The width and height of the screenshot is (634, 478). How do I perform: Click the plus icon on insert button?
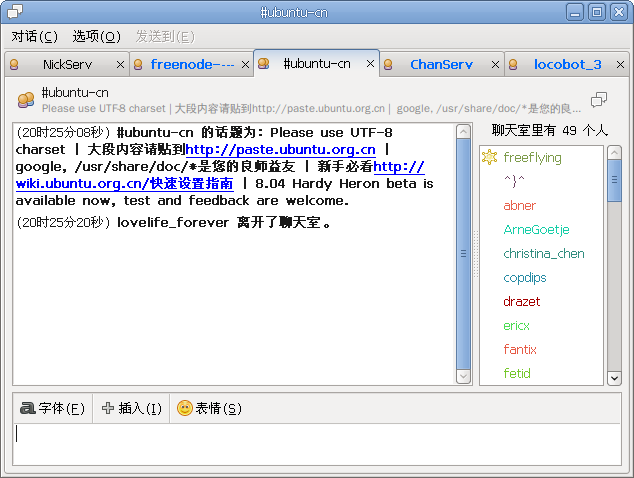(108, 408)
